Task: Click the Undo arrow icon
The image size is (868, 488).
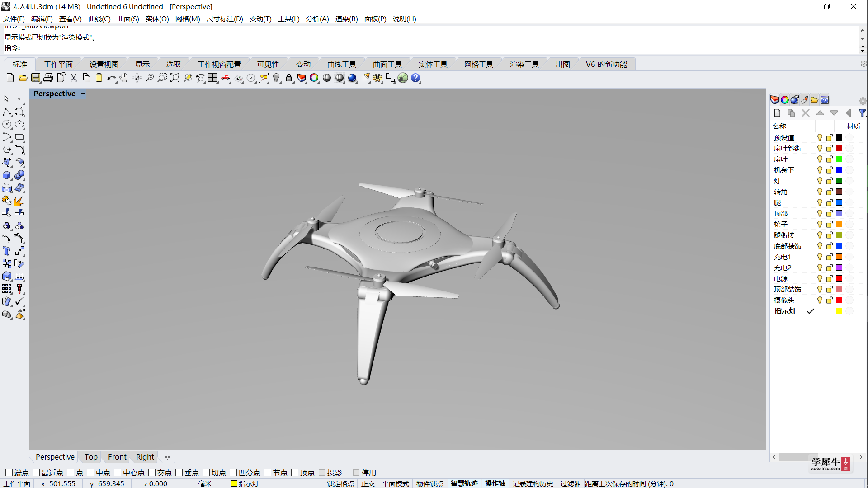Action: [111, 78]
